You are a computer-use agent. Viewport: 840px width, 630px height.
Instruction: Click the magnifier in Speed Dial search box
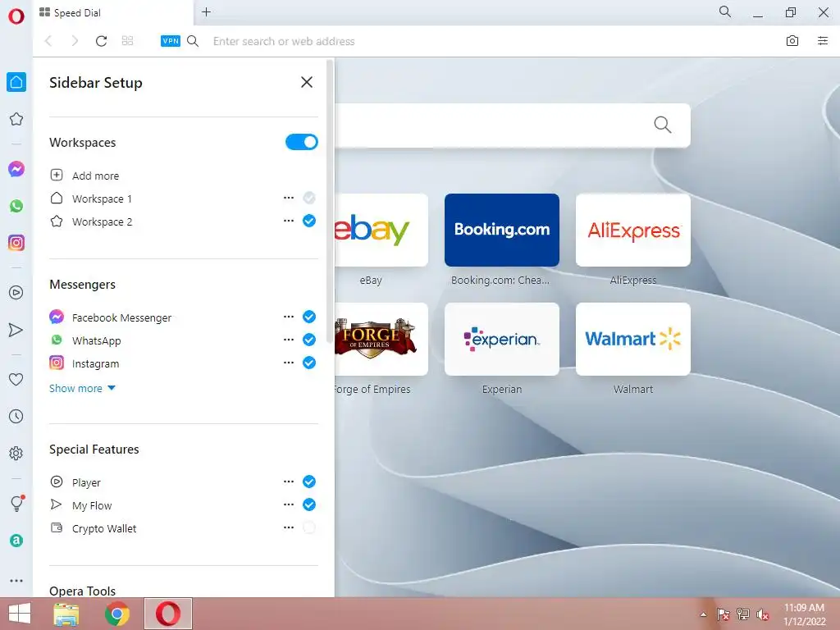tap(663, 125)
